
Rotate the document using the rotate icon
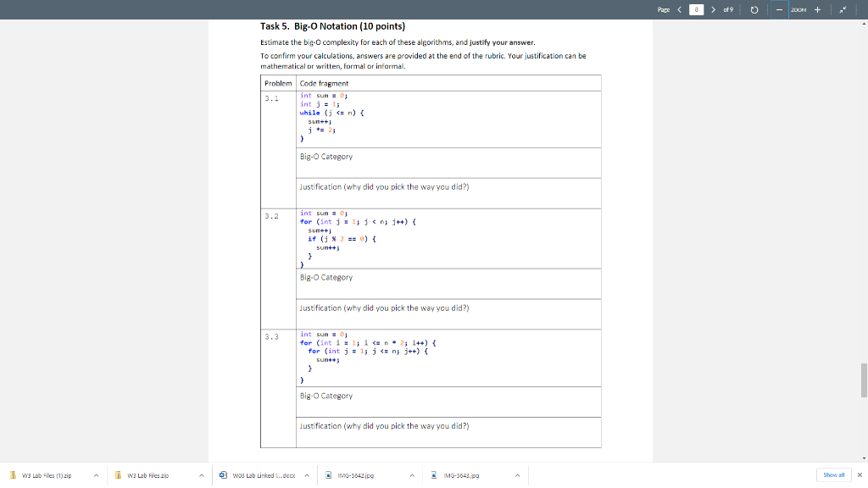pos(754,10)
